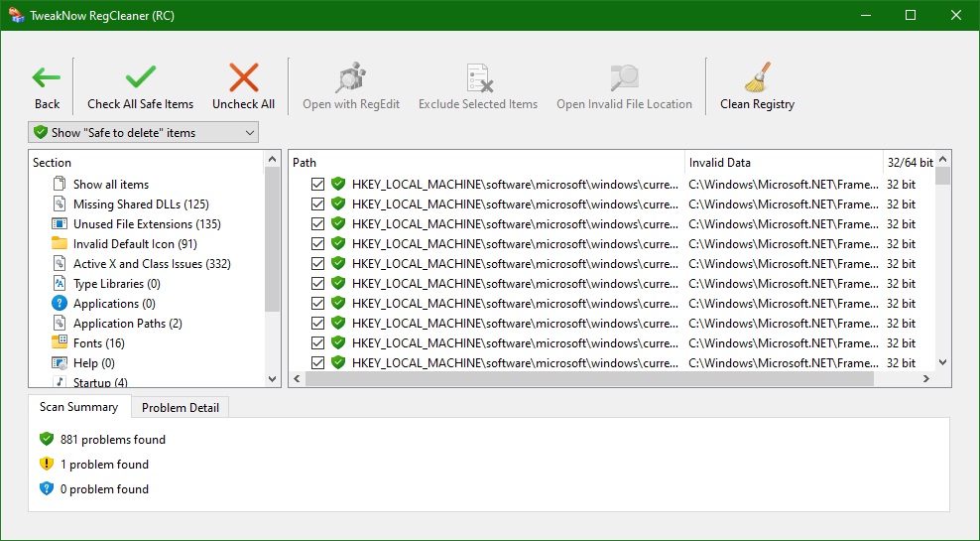
Task: Uncheck the eighth registry entry checkbox
Action: (317, 324)
